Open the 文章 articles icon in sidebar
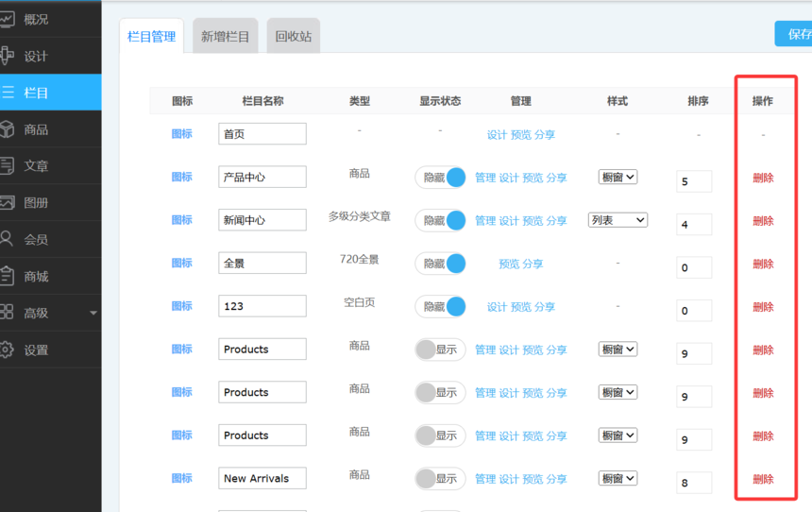This screenshot has height=512, width=812. click(8, 166)
